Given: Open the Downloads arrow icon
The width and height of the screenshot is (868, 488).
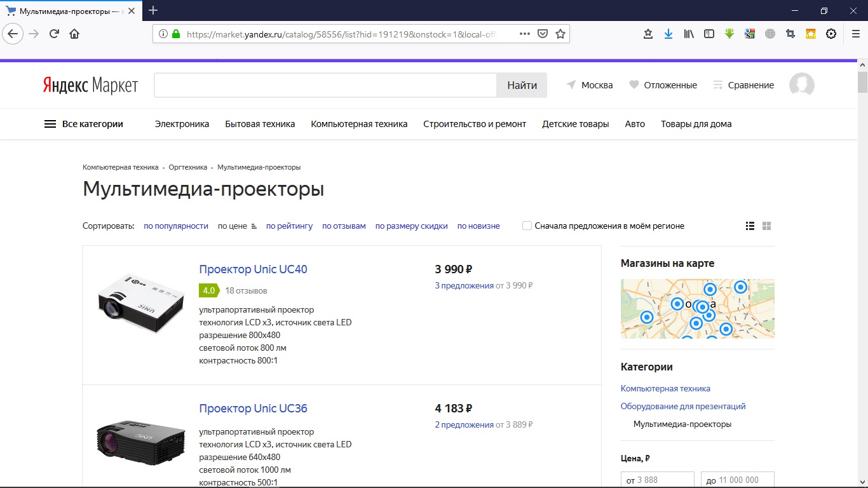Looking at the screenshot, I should click(x=668, y=34).
